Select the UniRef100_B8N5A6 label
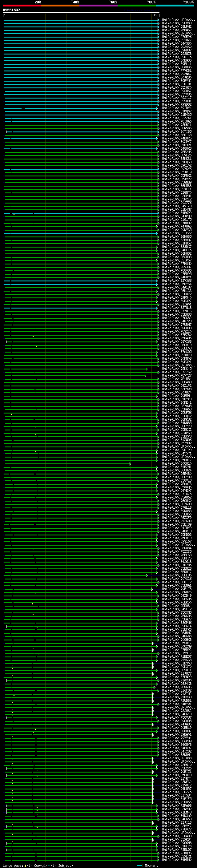 pyautogui.click(x=177, y=128)
